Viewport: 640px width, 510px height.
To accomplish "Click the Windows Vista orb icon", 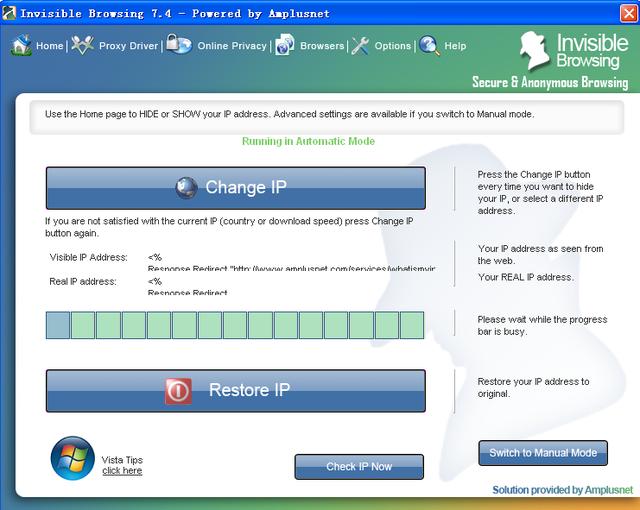I will tap(73, 458).
